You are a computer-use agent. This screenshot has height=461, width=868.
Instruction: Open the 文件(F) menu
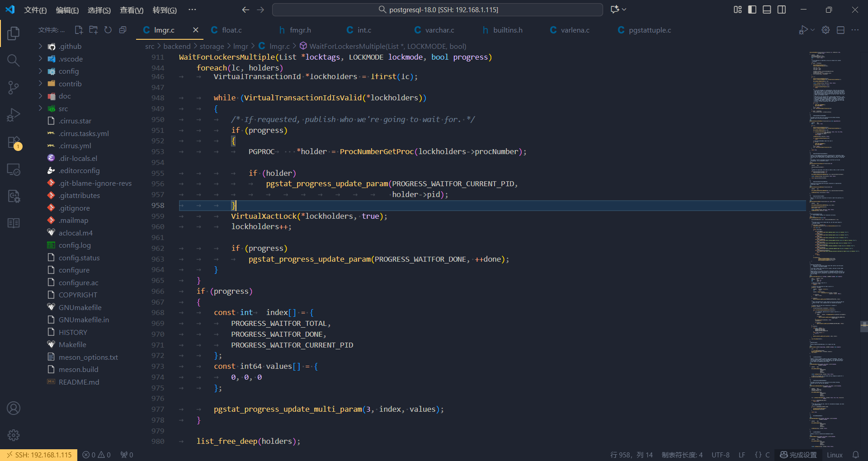tap(35, 10)
